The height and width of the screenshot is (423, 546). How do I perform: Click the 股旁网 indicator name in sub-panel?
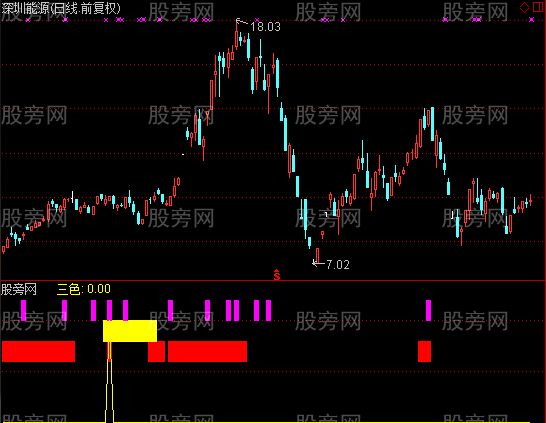[x=19, y=289]
